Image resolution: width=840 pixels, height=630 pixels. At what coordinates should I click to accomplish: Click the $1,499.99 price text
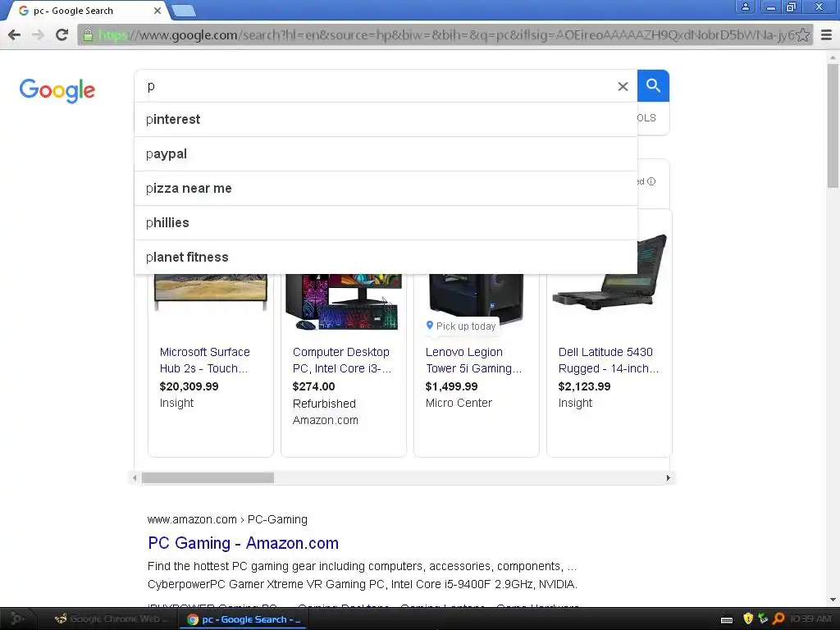pyautogui.click(x=452, y=386)
